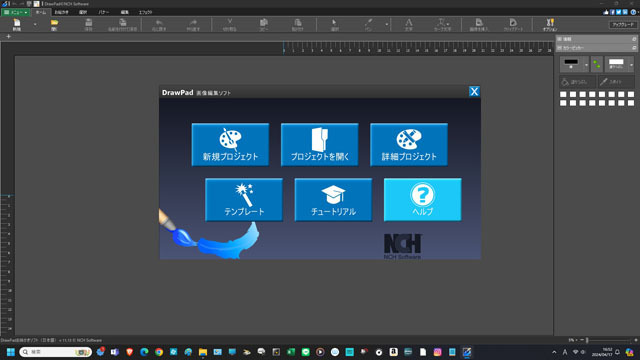
Task: Expand the white stroke color dropdown arrow
Action: [x=631, y=64]
